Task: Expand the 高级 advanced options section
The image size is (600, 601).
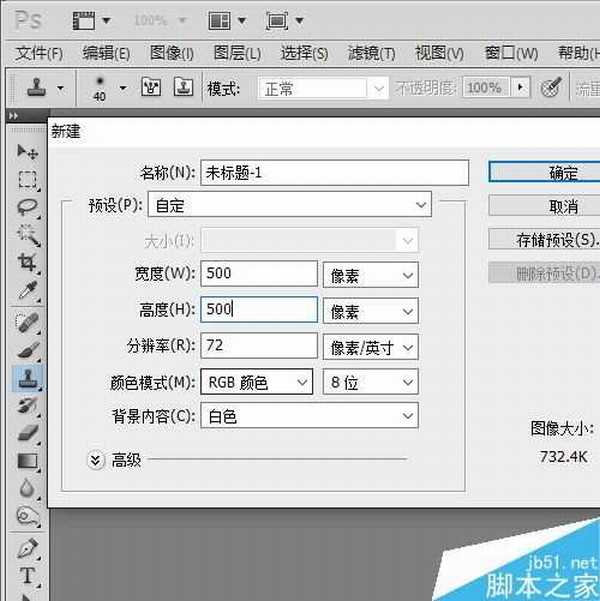Action: point(97,460)
